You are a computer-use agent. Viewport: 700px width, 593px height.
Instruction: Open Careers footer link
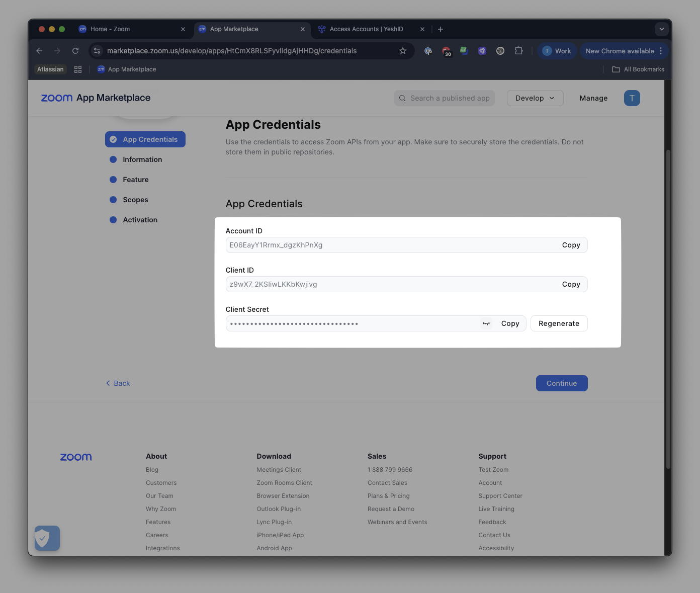tap(157, 535)
